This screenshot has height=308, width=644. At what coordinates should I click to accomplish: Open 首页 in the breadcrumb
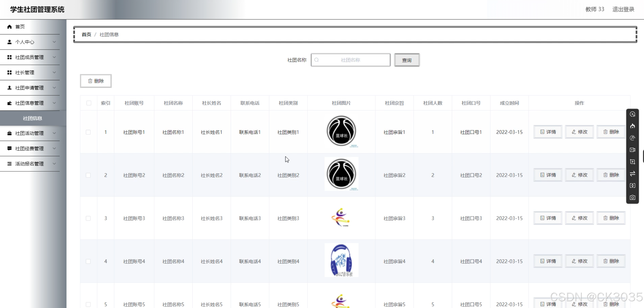click(87, 34)
